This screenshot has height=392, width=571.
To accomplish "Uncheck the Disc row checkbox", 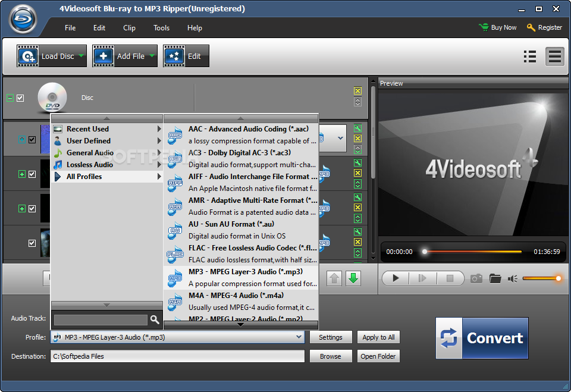I will (20, 98).
